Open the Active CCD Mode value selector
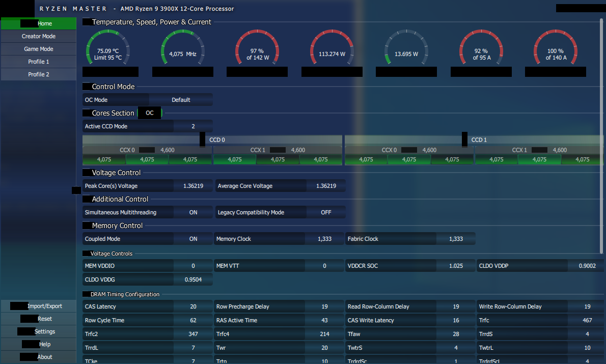 (193, 126)
